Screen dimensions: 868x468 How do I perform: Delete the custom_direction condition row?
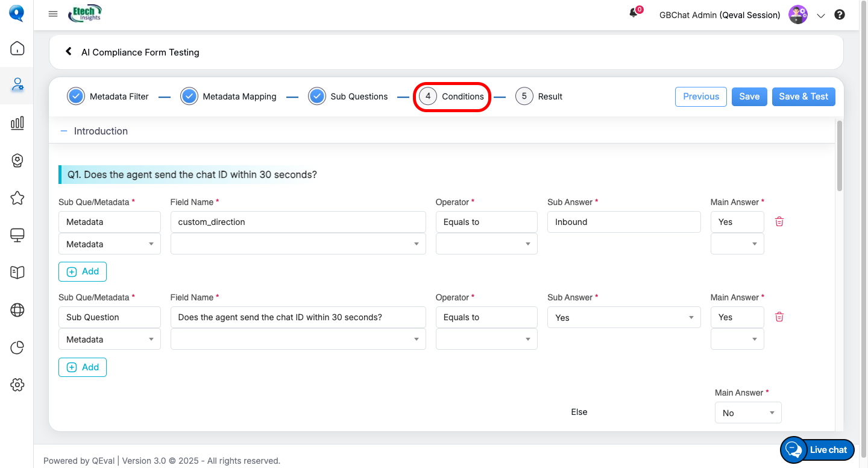[779, 222]
